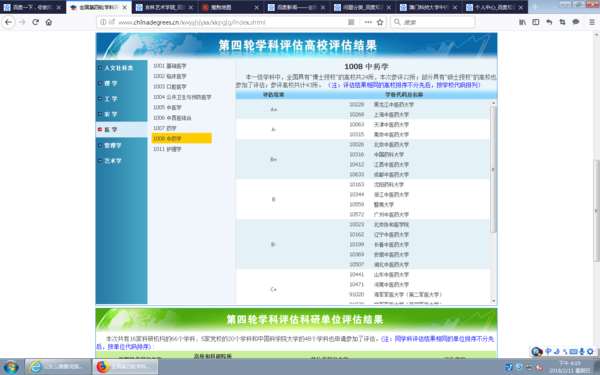The image size is (600, 375).
Task: Open subject 1003 口腔医学
Action: pyautogui.click(x=170, y=86)
